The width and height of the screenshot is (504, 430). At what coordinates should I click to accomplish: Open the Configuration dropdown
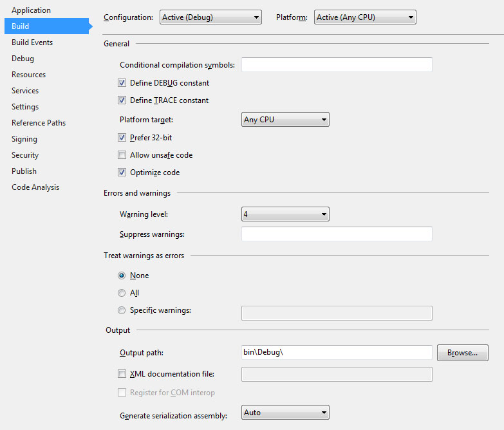[x=210, y=17]
